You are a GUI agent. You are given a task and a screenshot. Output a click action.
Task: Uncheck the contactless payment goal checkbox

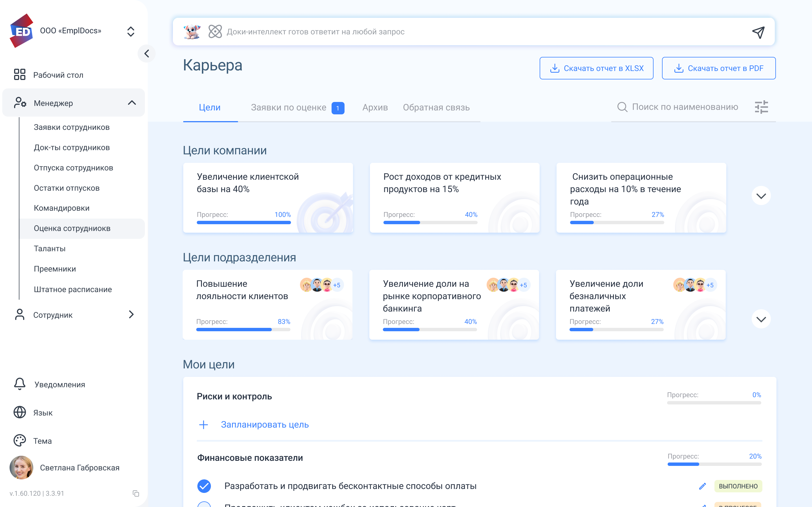(x=204, y=486)
